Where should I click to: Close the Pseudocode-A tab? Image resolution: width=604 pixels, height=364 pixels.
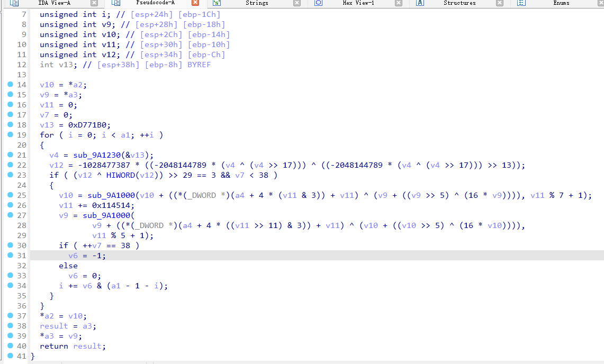coord(195,3)
